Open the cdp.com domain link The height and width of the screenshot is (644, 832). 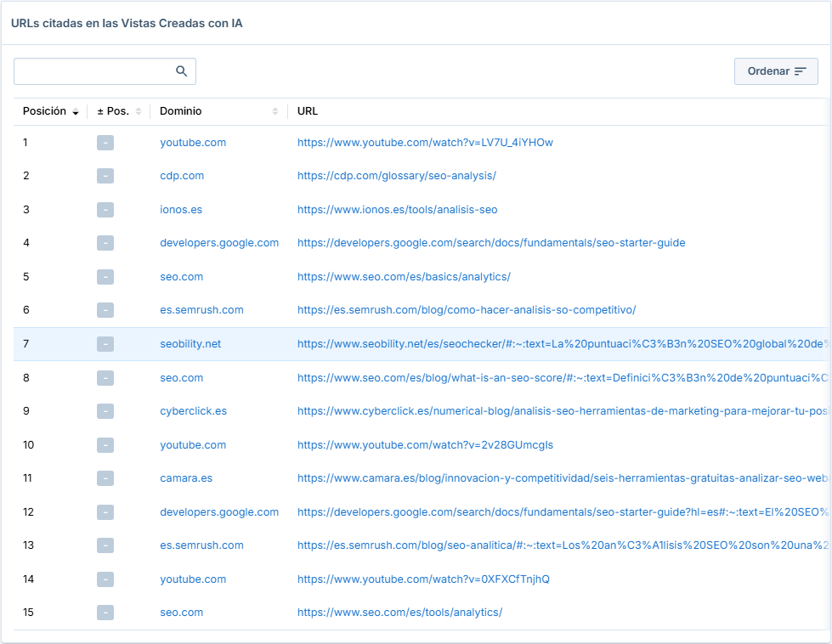182,176
